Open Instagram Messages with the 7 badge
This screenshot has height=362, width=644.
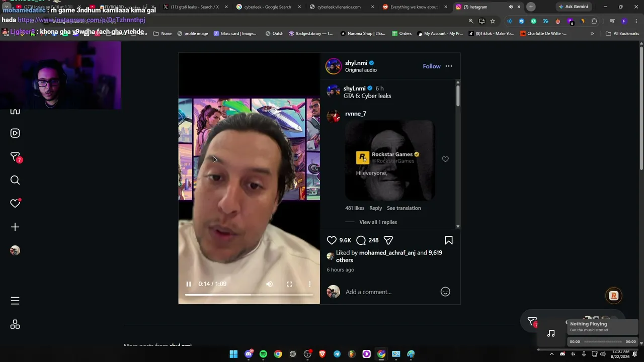coord(15,157)
